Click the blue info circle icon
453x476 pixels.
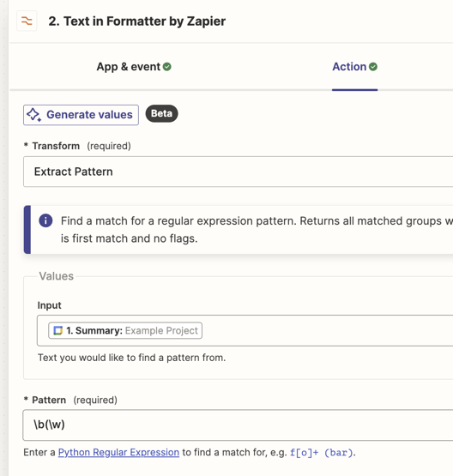(x=45, y=220)
